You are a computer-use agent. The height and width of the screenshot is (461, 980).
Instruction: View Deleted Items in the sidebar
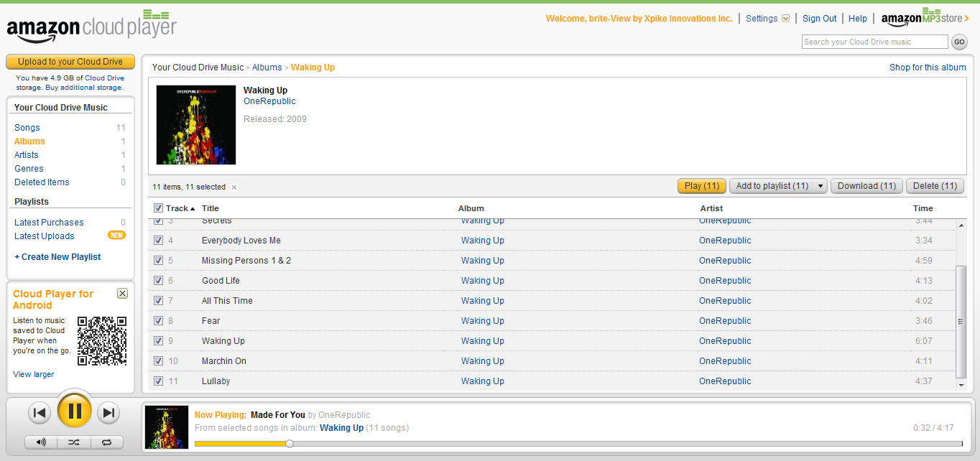[42, 182]
